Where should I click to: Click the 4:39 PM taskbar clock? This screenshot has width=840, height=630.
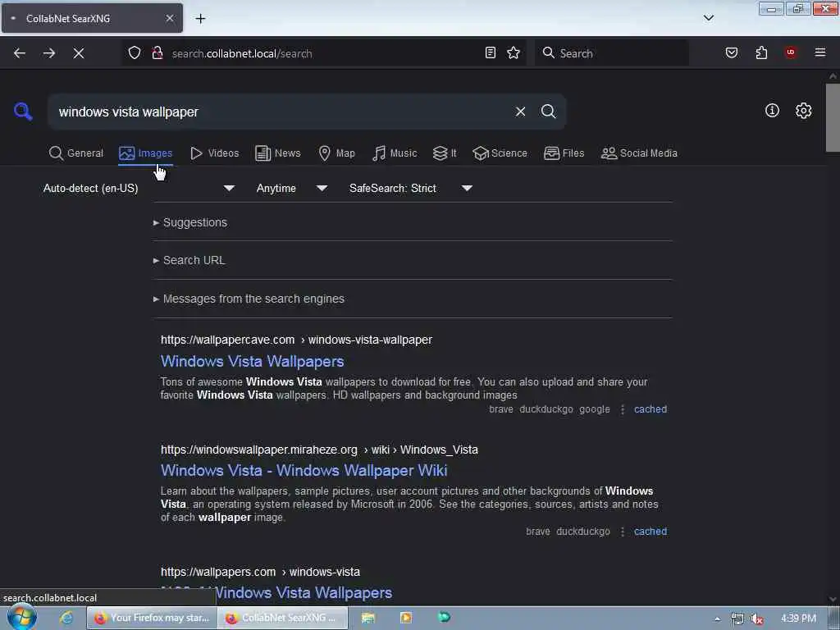tap(798, 619)
